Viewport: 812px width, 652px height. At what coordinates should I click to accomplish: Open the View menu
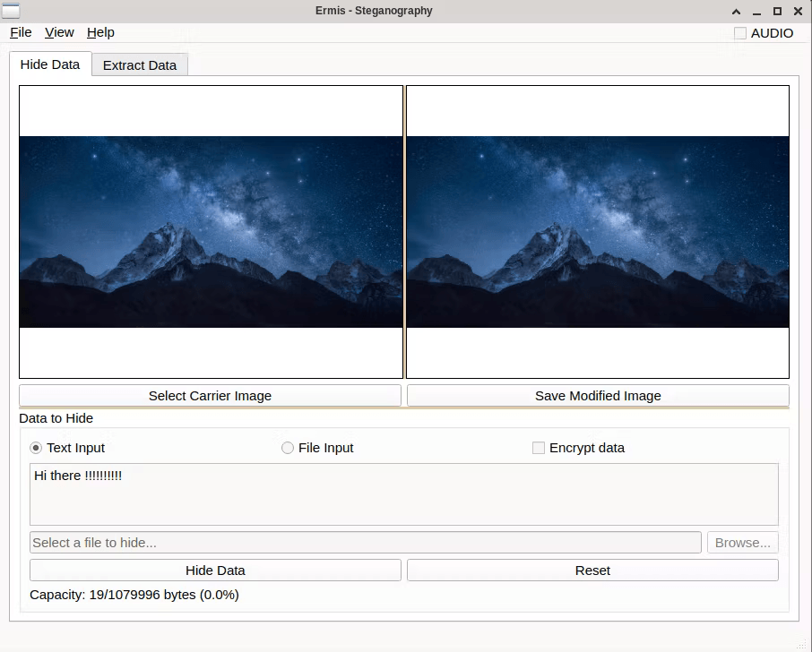tap(59, 32)
